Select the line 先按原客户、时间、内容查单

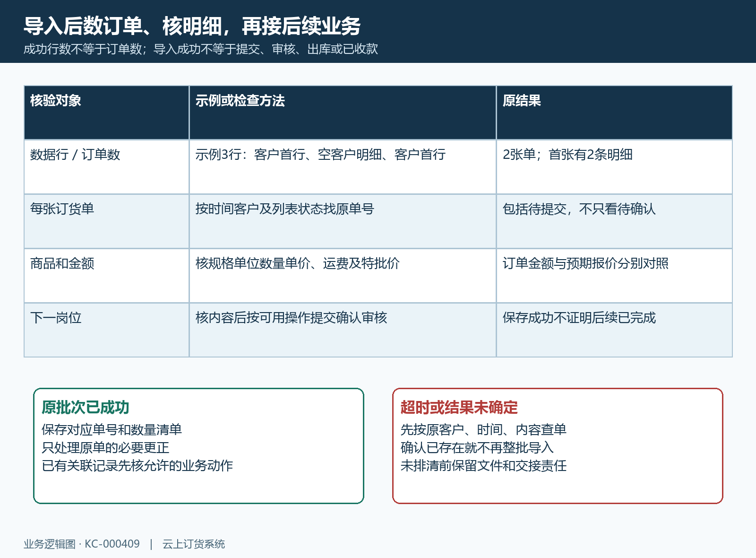(483, 430)
